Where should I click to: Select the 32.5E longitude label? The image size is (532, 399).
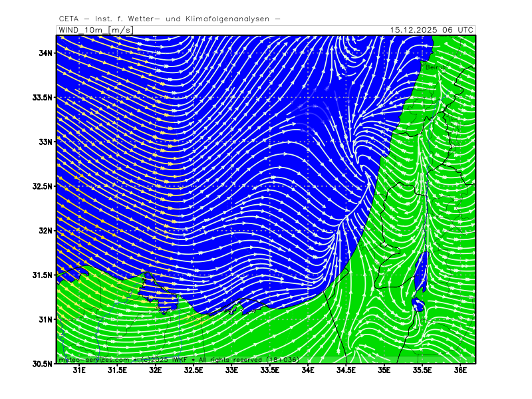tap(194, 370)
